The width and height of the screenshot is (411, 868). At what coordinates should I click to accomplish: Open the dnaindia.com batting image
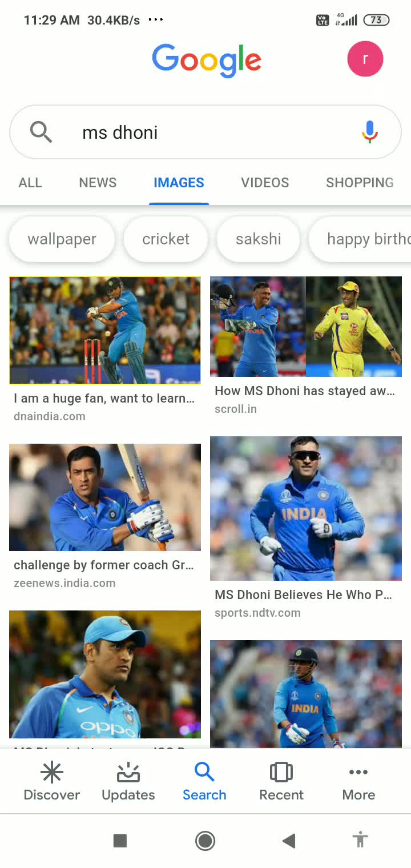pos(105,330)
